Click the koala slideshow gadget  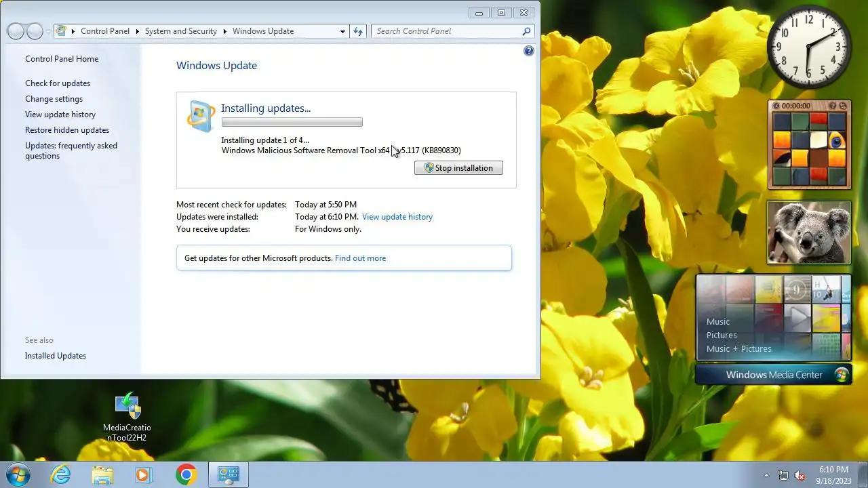tap(809, 232)
